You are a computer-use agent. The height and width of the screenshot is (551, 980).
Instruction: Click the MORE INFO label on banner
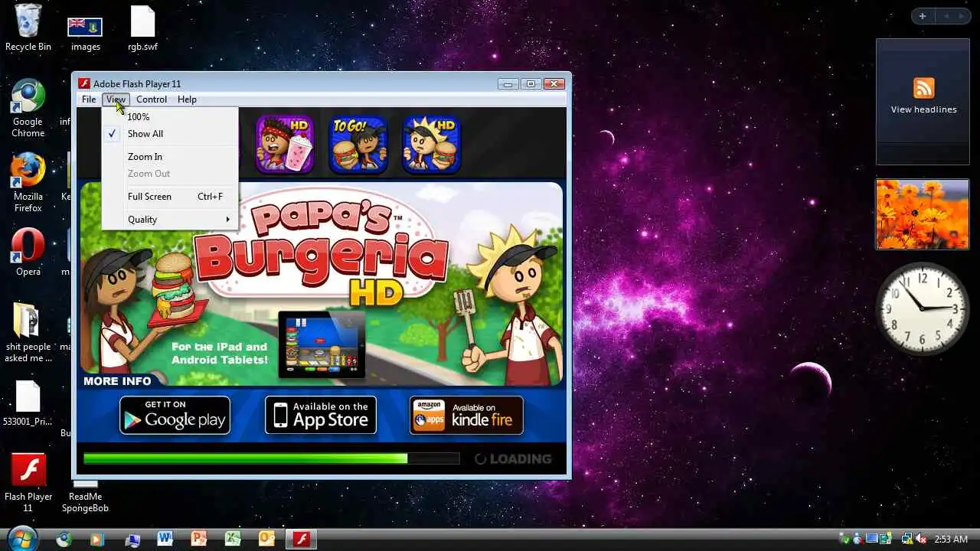coord(117,381)
